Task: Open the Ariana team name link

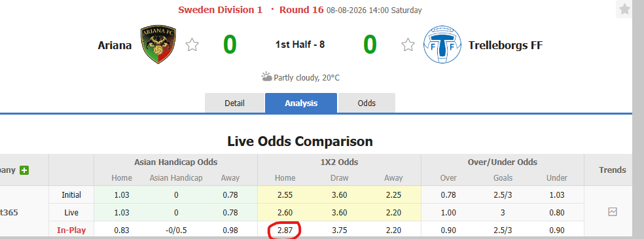Action: (x=115, y=45)
